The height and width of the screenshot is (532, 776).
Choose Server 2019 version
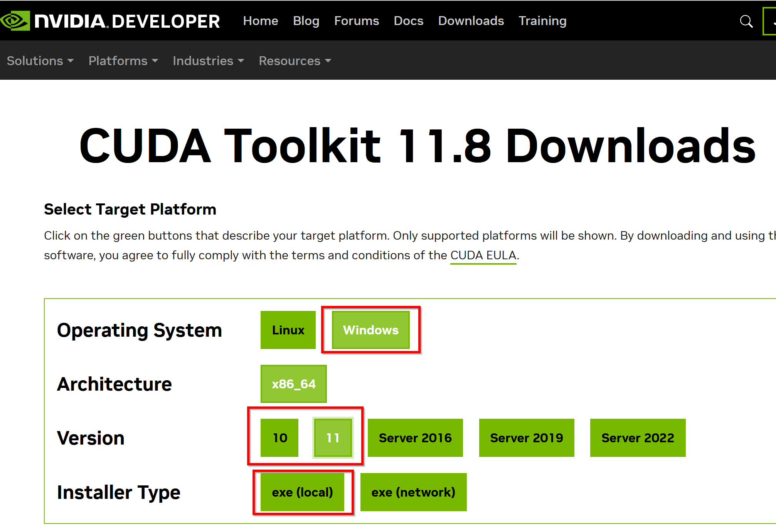[x=527, y=438]
